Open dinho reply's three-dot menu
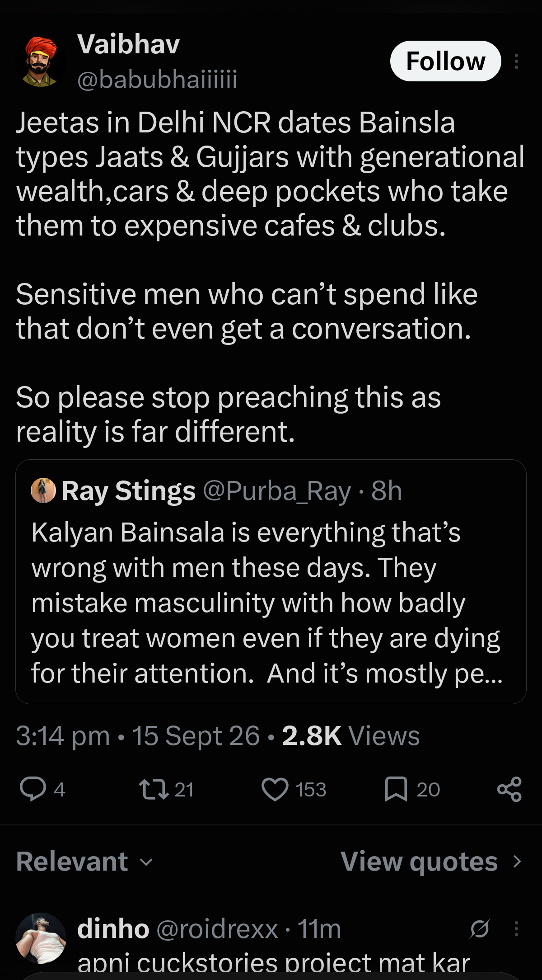 click(x=516, y=929)
